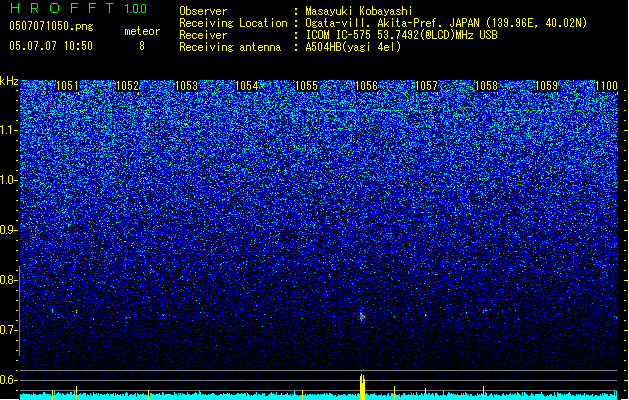Select the 1058 time axis label
Viewport: 629px width, 400px height.
click(486, 86)
